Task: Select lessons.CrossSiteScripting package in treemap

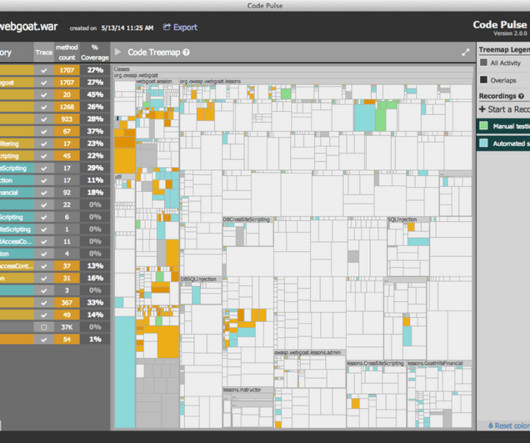Action: pyautogui.click(x=376, y=363)
